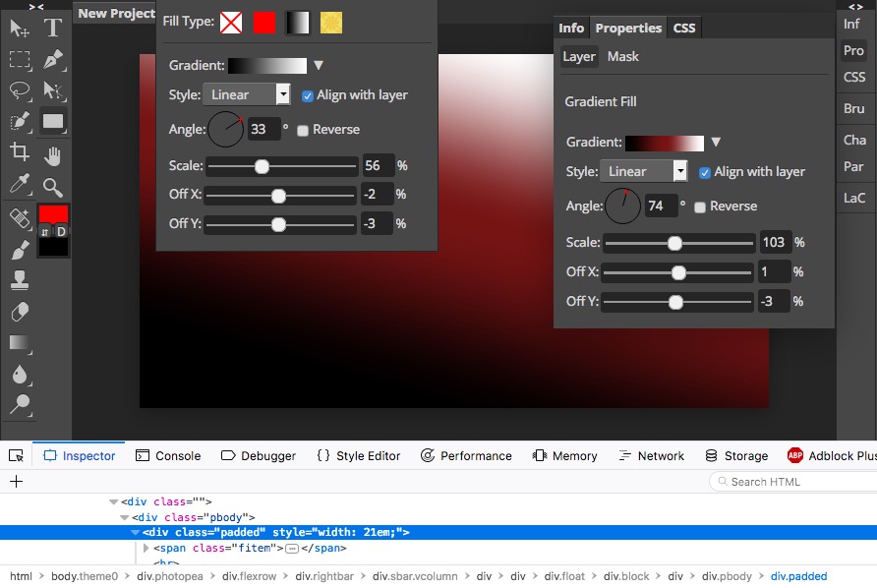Collapse the div.pbody tree node in Inspector
This screenshot has width=877, height=588.
[124, 517]
